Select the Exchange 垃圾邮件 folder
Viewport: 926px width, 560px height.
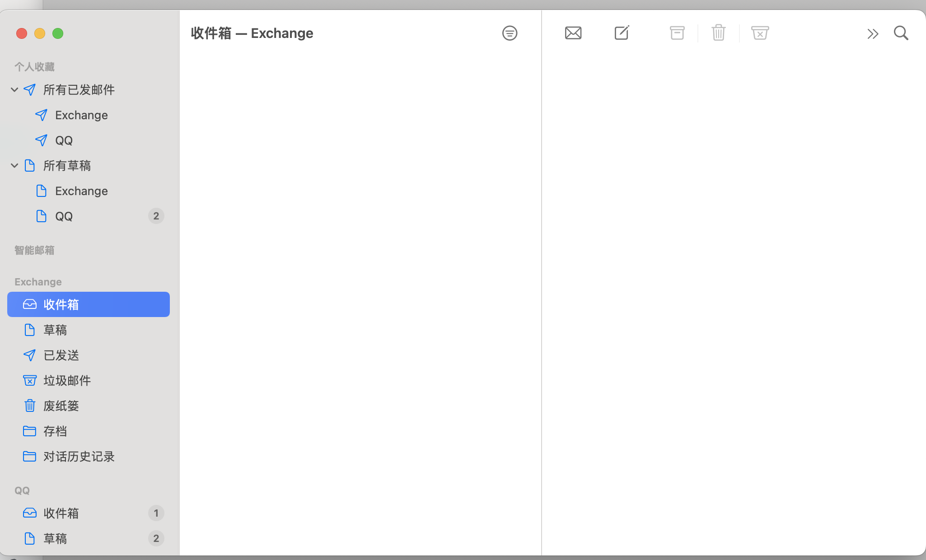67,381
